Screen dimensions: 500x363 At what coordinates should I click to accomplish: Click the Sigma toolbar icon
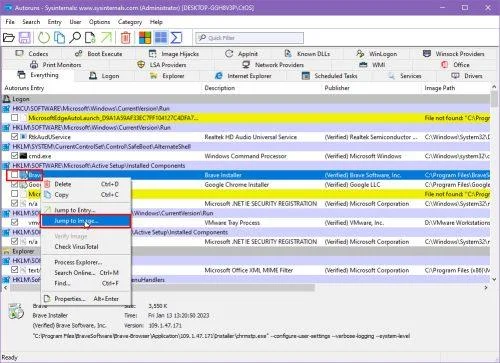pyautogui.click(x=176, y=38)
